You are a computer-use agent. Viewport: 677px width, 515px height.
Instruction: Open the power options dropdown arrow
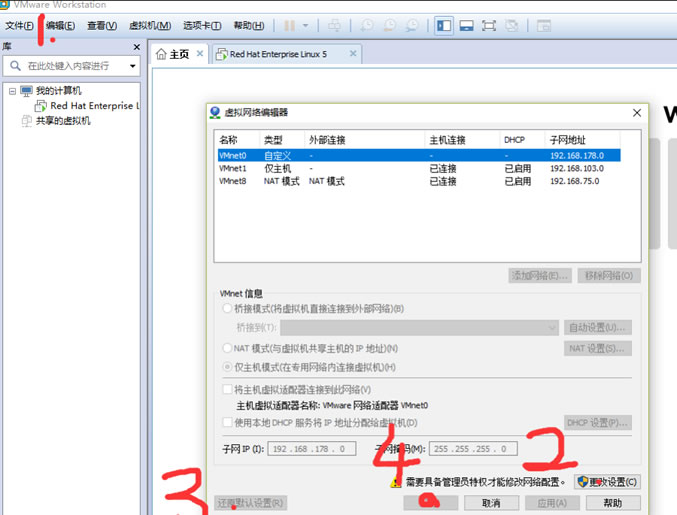coord(306,26)
